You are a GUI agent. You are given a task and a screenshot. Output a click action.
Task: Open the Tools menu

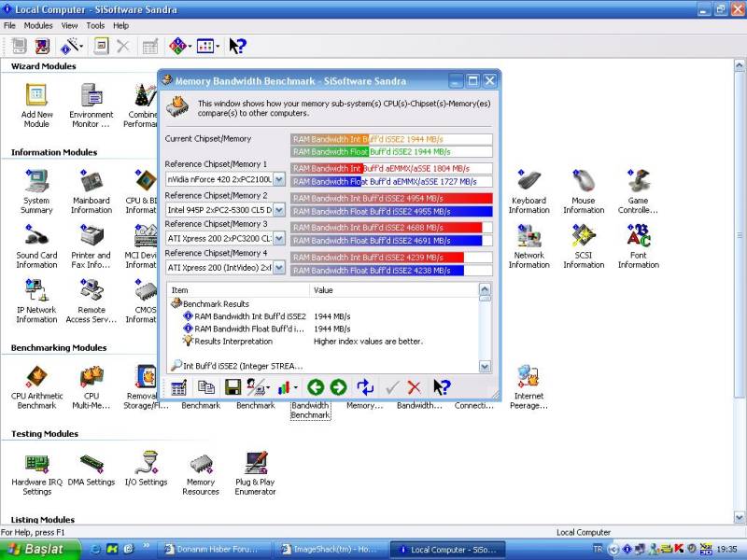(95, 26)
